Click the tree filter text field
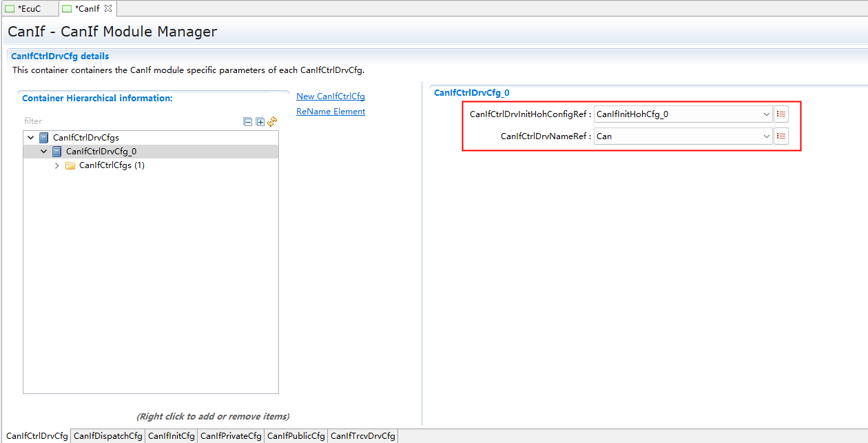 131,121
